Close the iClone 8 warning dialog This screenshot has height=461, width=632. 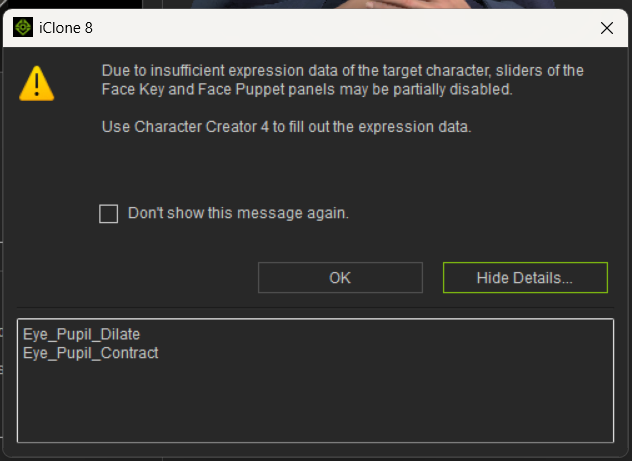(x=607, y=28)
